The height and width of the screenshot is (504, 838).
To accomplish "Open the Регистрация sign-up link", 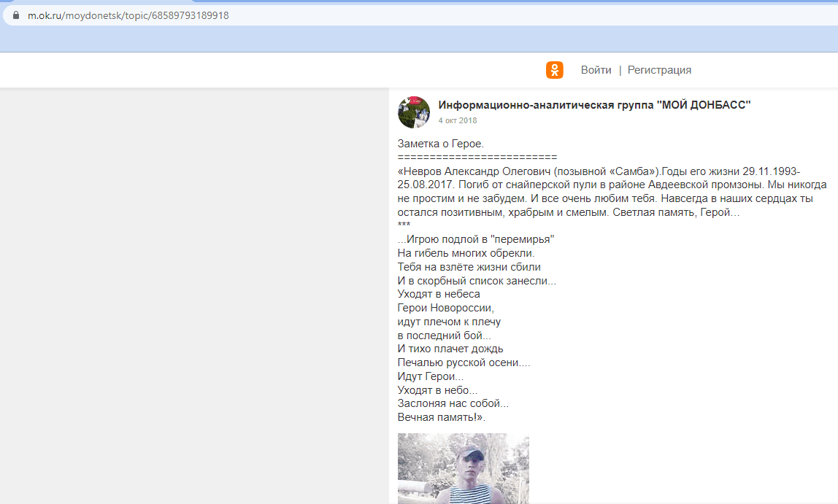I will tap(659, 70).
